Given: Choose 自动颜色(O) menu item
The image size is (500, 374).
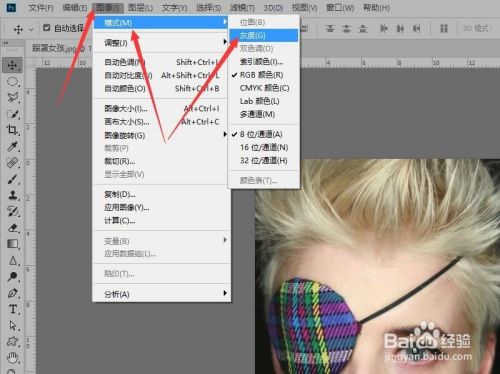Looking at the screenshot, I should point(161,89).
